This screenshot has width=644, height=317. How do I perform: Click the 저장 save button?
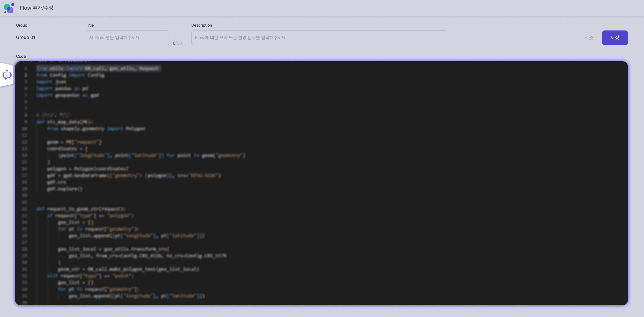[615, 38]
